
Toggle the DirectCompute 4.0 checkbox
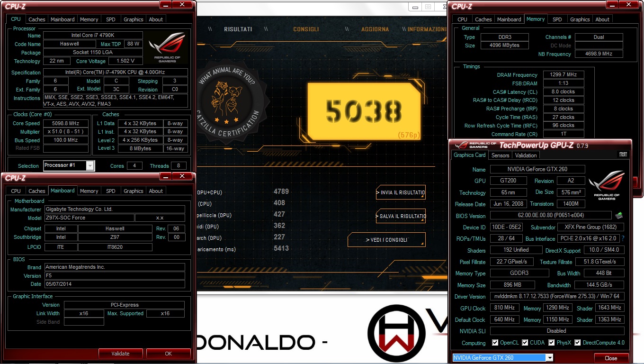(578, 343)
